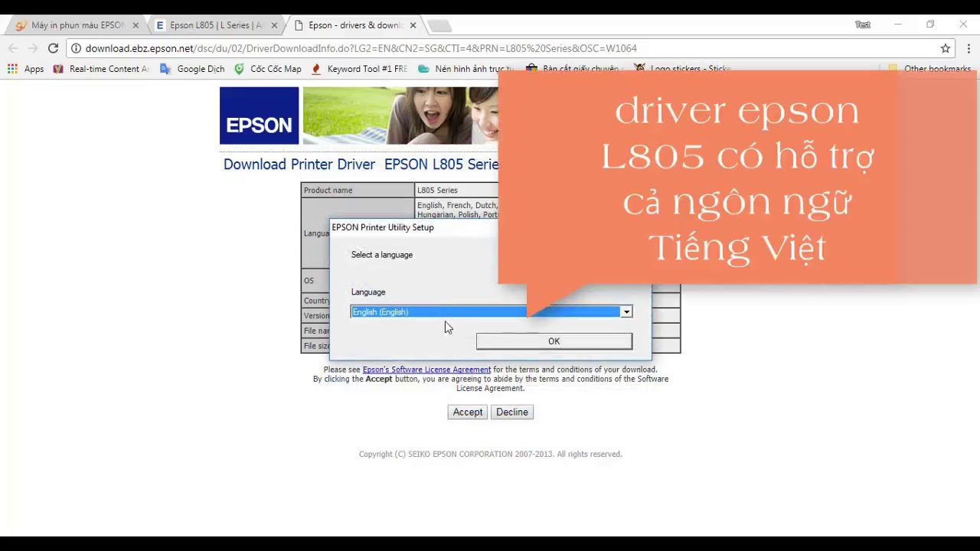Click the 'Product name' table cell

tap(358, 190)
